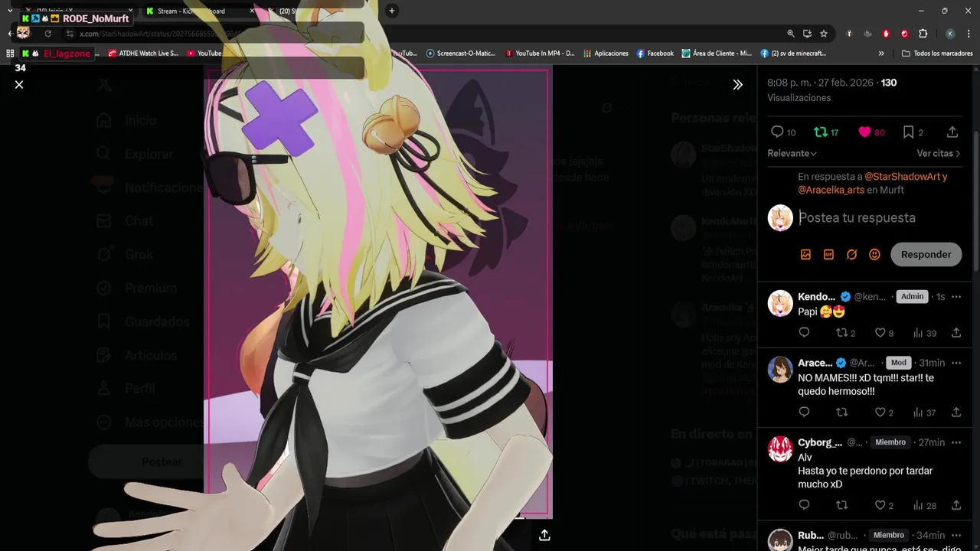Share the post via top share icon
This screenshot has width=980, height=551.
tap(952, 132)
